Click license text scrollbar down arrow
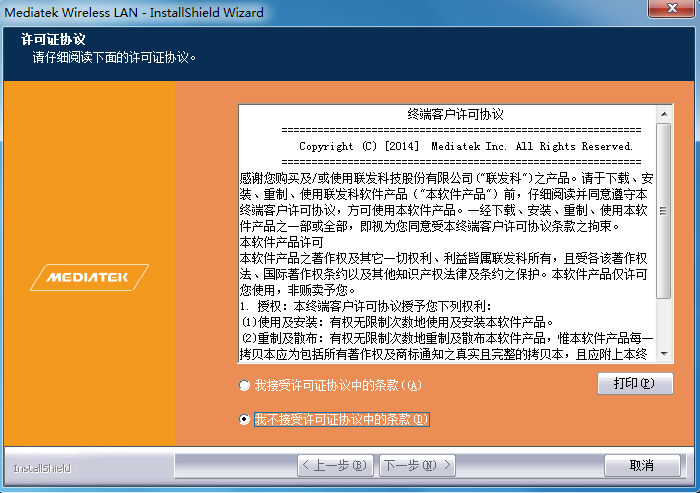The image size is (700, 493). point(664,354)
